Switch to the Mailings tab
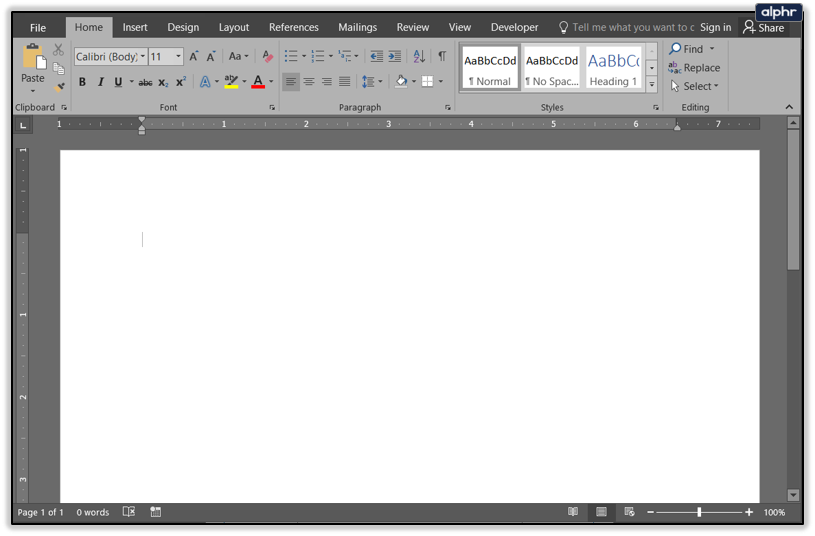Image resolution: width=815 pixels, height=536 pixels. 358,27
